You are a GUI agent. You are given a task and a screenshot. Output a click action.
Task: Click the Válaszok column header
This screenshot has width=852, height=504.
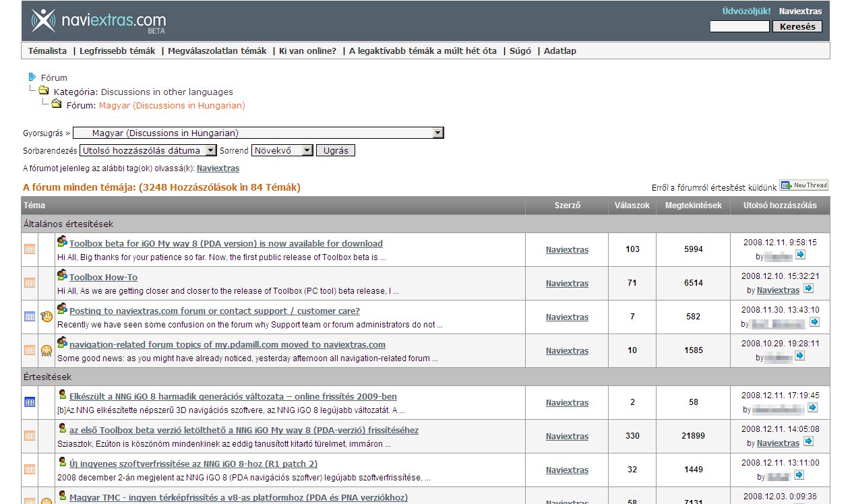point(632,206)
